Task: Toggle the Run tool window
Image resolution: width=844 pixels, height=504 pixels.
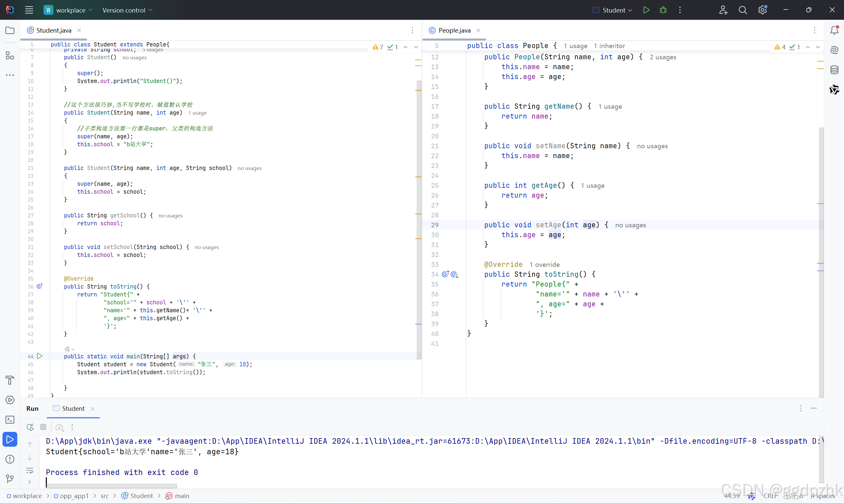Action: click(10, 439)
